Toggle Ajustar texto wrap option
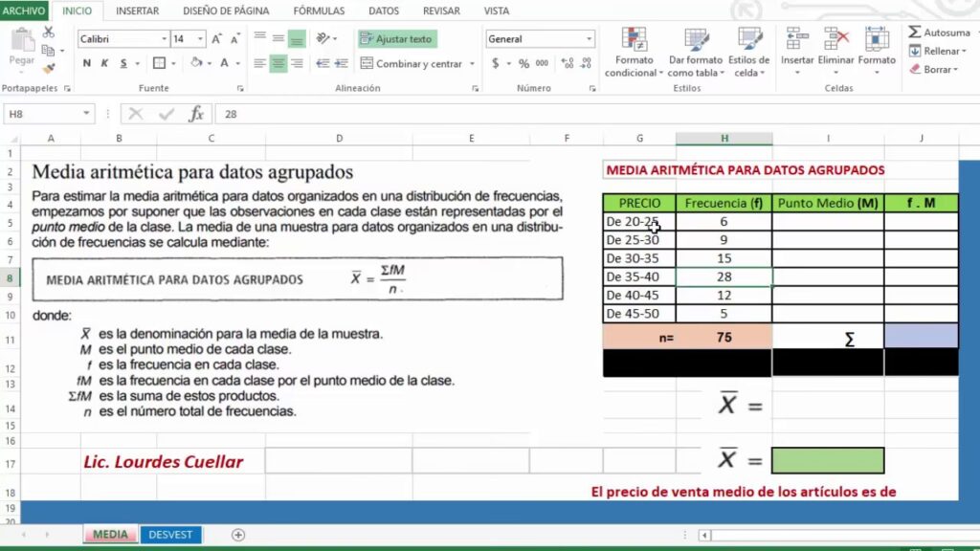This screenshot has height=551, width=980. click(x=396, y=39)
